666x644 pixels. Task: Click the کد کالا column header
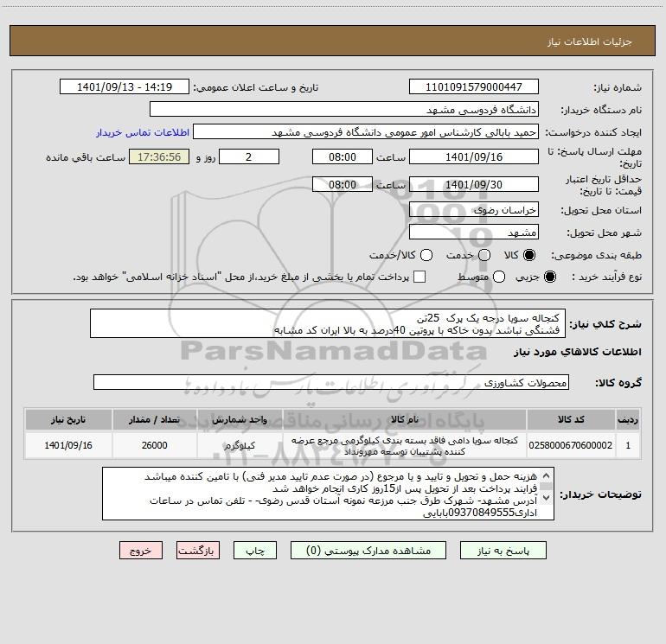coord(571,419)
